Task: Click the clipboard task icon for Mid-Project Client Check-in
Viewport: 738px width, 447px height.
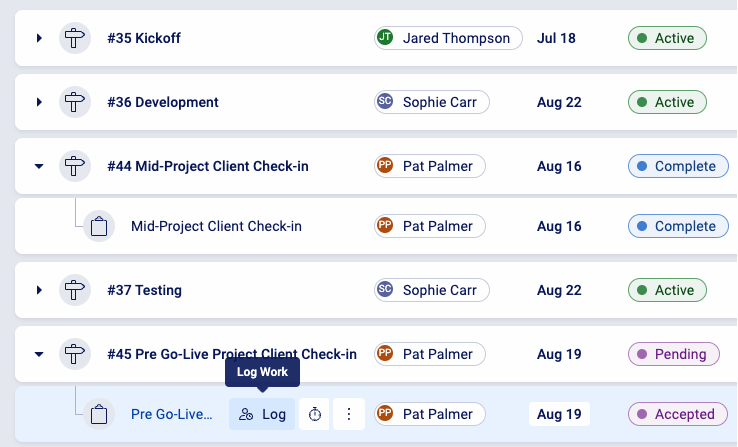Action: click(x=99, y=227)
